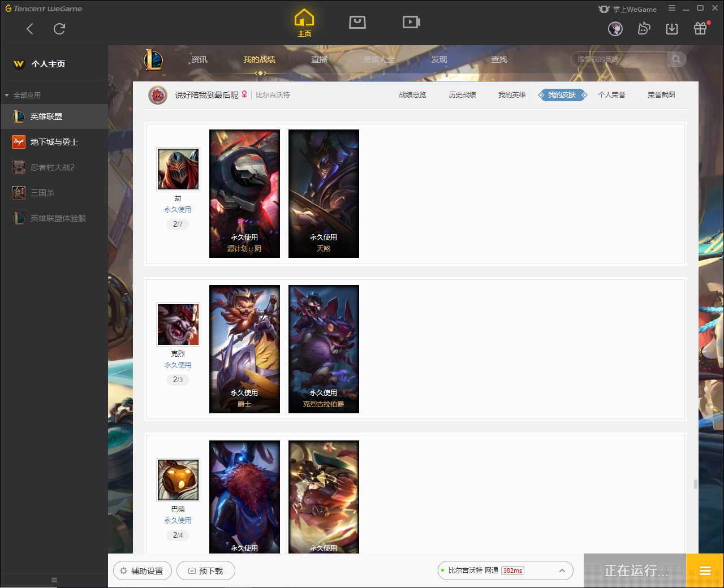Image resolution: width=724 pixels, height=588 pixels.
Task: Click the 比尔吉沃特 server label
Action: 273,95
